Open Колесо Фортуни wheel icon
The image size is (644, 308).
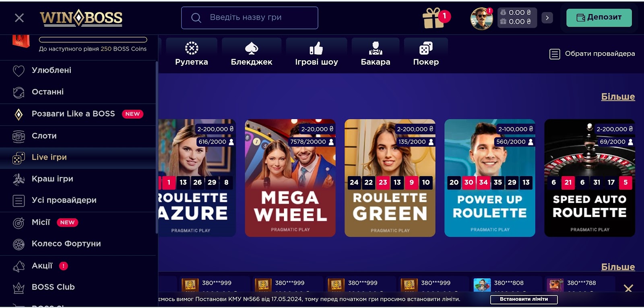pos(19,244)
